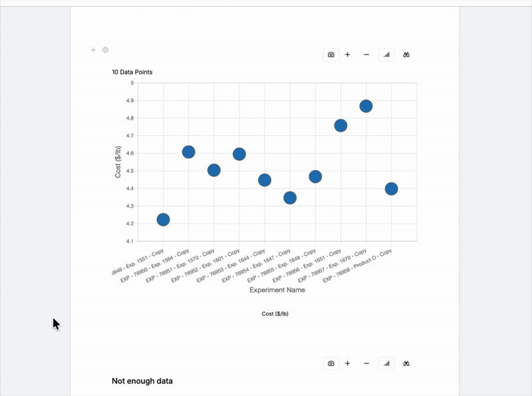Click the "10 Data Points" chart title
The height and width of the screenshot is (396, 532).
coord(132,72)
